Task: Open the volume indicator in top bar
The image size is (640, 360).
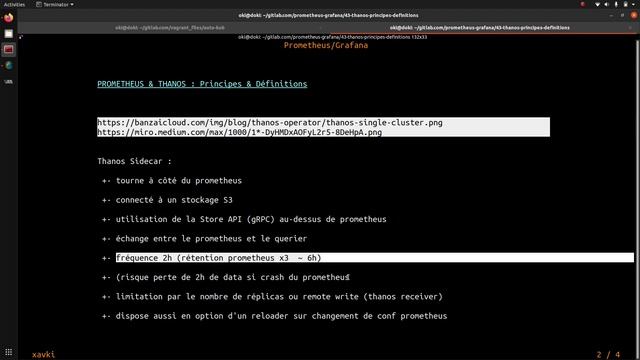Action: [607, 4]
